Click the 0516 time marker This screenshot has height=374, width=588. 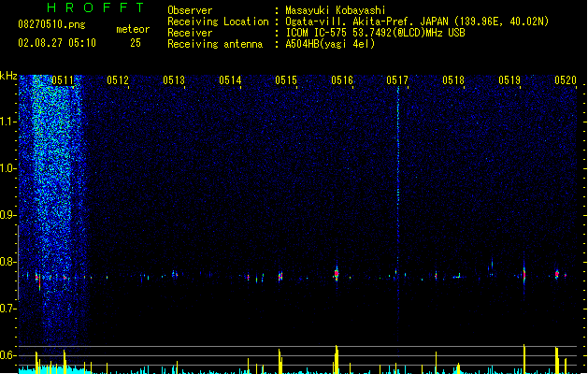tap(342, 80)
